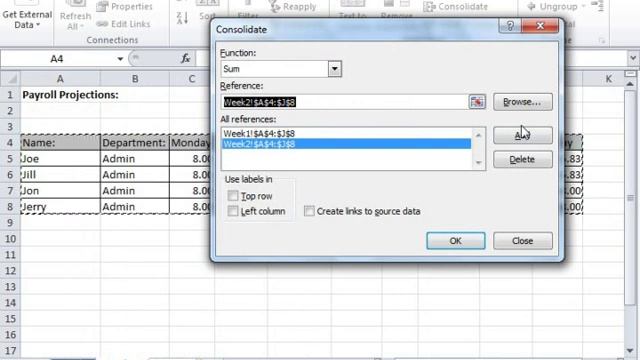Click the Admin cell in Jerry's row
Viewport: 640px width, 360px height.
click(135, 207)
